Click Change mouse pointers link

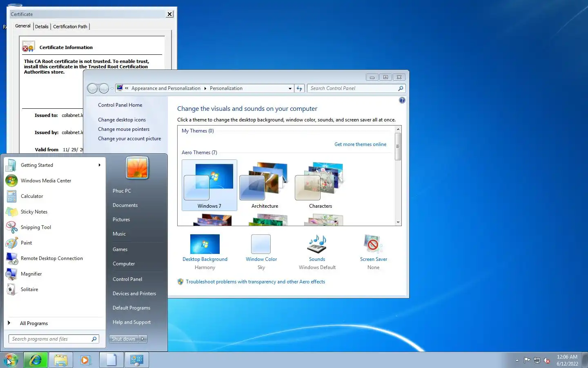(x=124, y=129)
